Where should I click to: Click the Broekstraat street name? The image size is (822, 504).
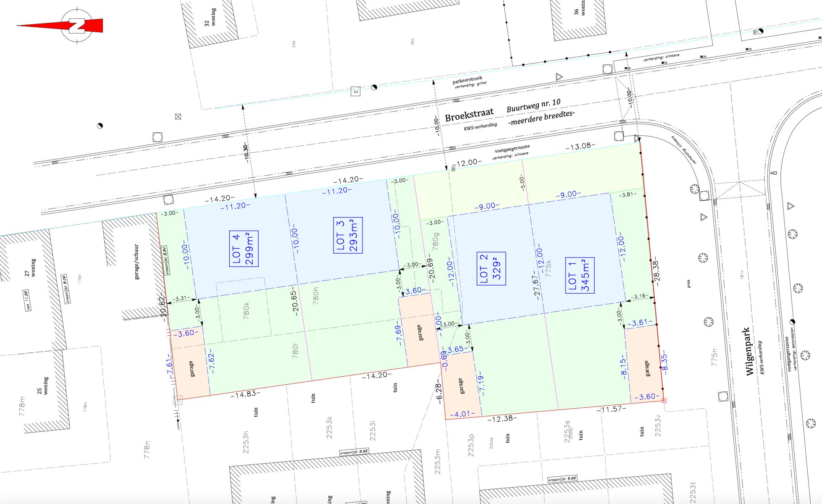point(469,114)
